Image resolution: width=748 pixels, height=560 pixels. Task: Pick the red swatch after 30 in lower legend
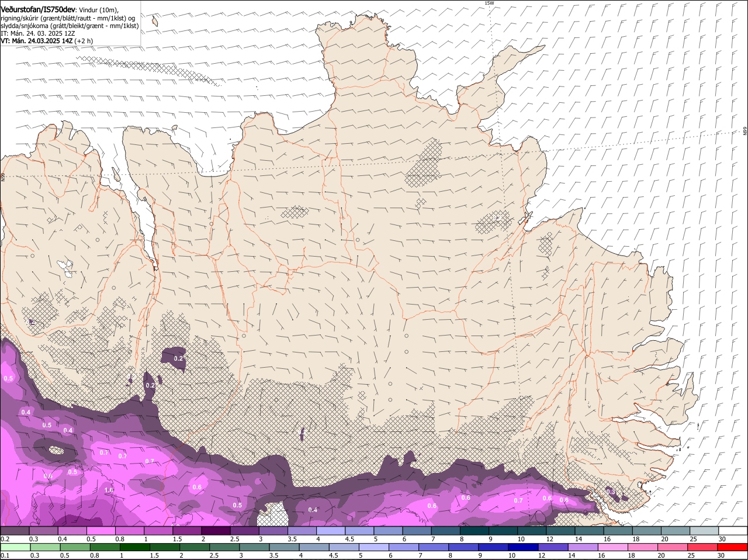[x=733, y=547]
